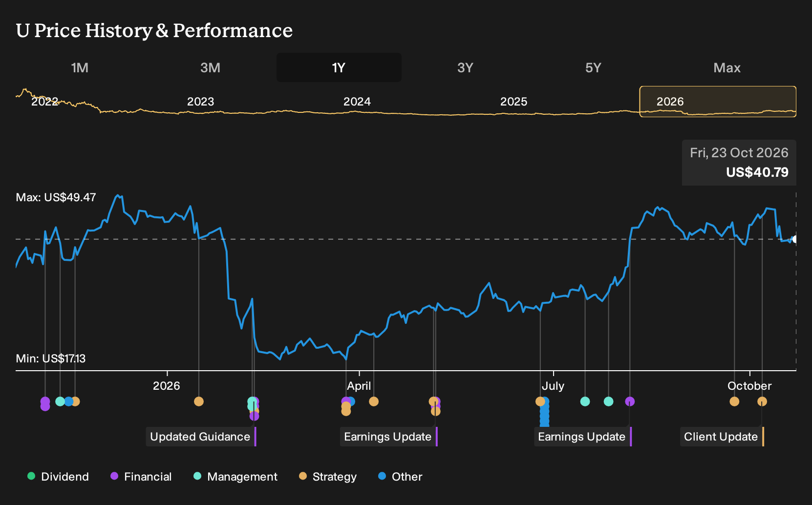Select the 3M time range tab

pyautogui.click(x=210, y=67)
